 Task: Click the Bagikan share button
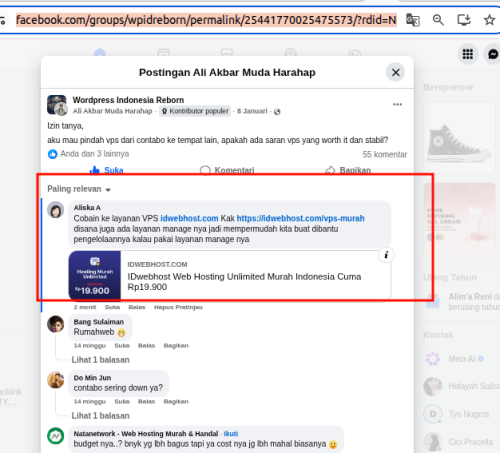[x=348, y=170]
